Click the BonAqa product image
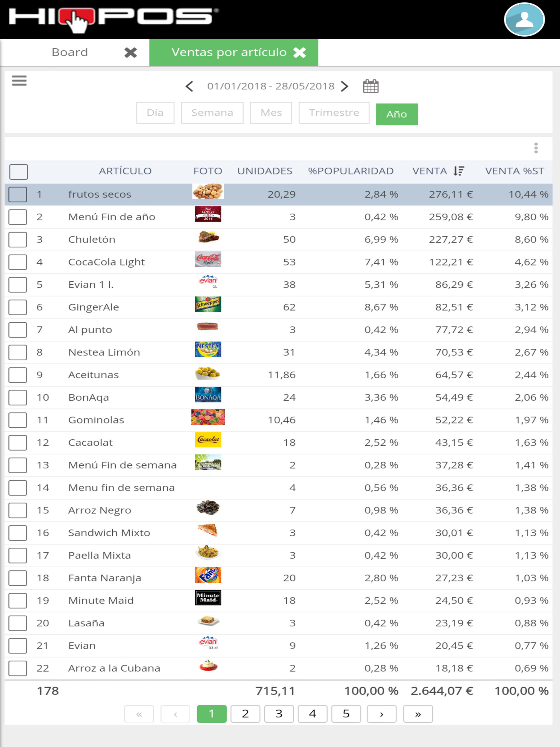The height and width of the screenshot is (747, 560). tap(208, 395)
